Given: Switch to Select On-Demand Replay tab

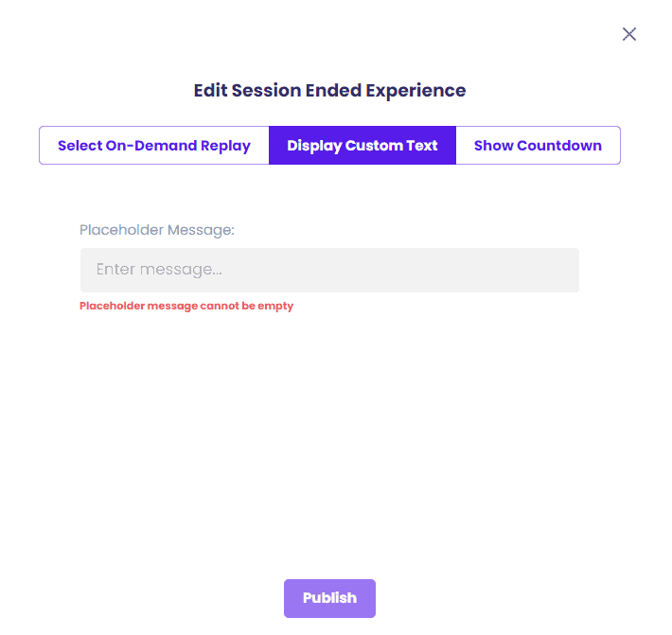Looking at the screenshot, I should click(x=154, y=146).
